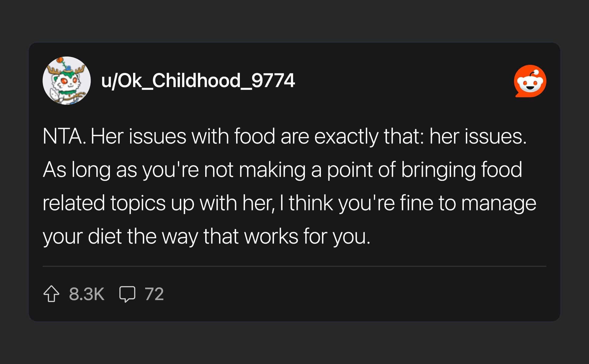Viewport: 589px width, 364px height.
Task: Click the word "bringing" in the comment
Action: click(x=438, y=170)
